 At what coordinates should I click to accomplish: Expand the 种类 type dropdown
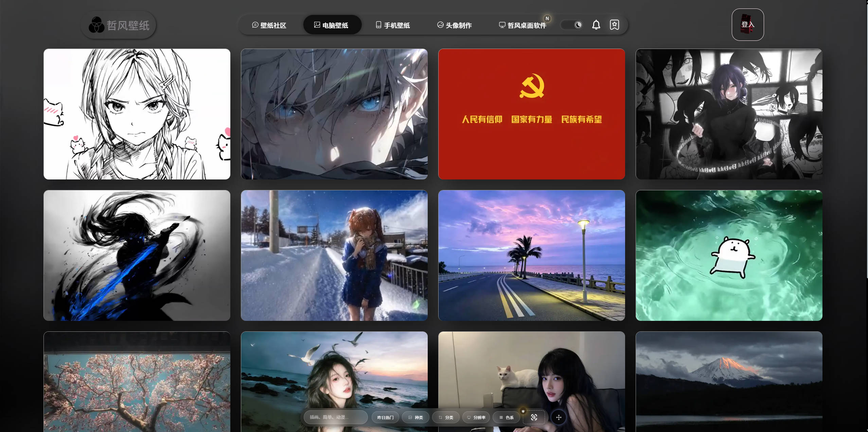[415, 417]
